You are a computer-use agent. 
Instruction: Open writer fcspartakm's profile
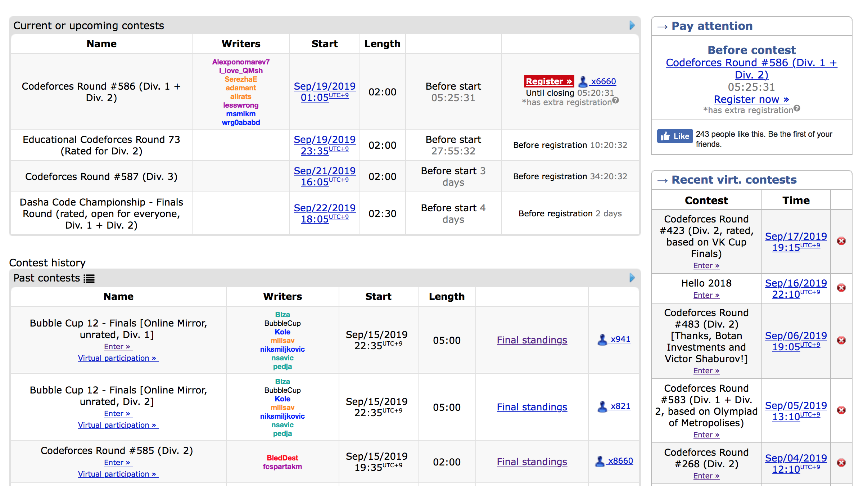tap(282, 467)
